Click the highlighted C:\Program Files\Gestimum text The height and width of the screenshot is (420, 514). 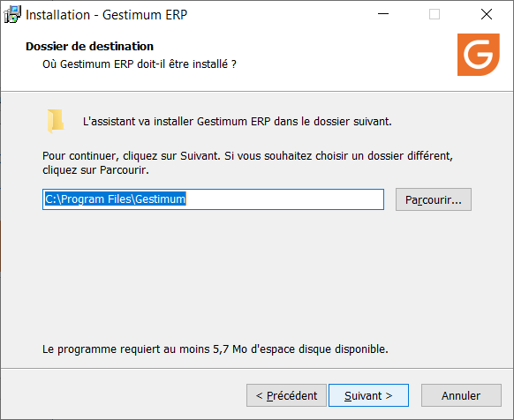tap(115, 199)
